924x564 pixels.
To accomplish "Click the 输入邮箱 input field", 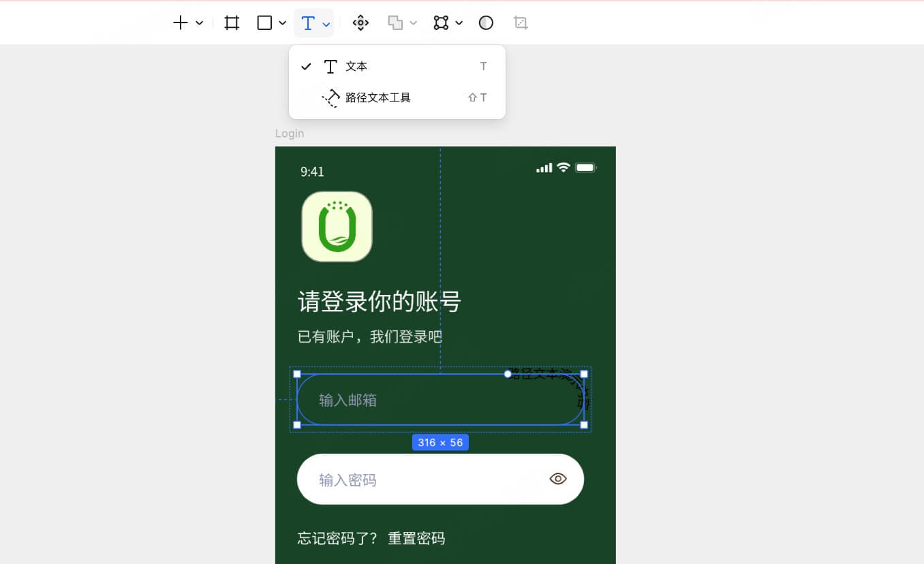I will 440,399.
